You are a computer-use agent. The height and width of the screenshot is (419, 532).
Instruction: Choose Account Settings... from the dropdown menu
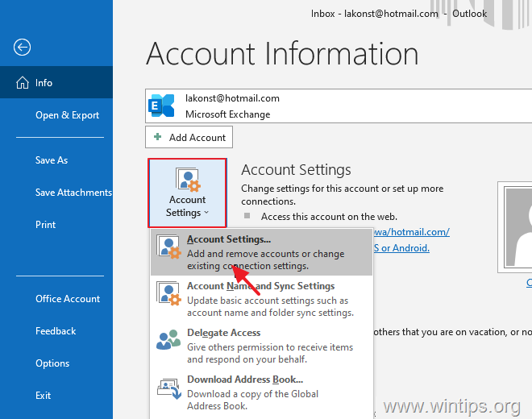262,252
